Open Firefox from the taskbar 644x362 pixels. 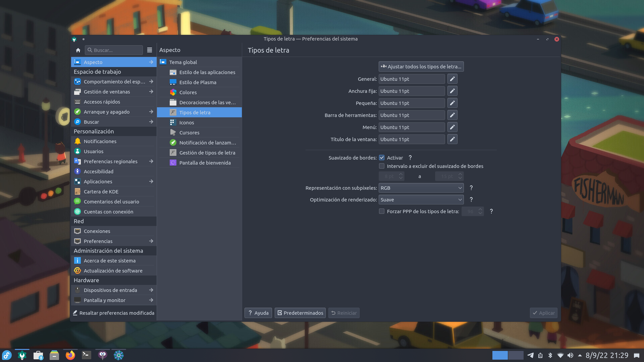[x=70, y=355]
